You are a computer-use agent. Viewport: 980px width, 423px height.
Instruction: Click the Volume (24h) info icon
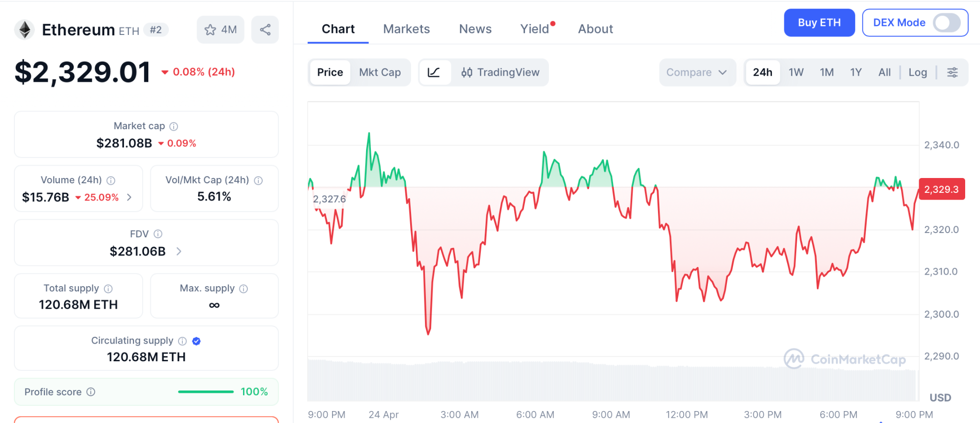(x=111, y=180)
